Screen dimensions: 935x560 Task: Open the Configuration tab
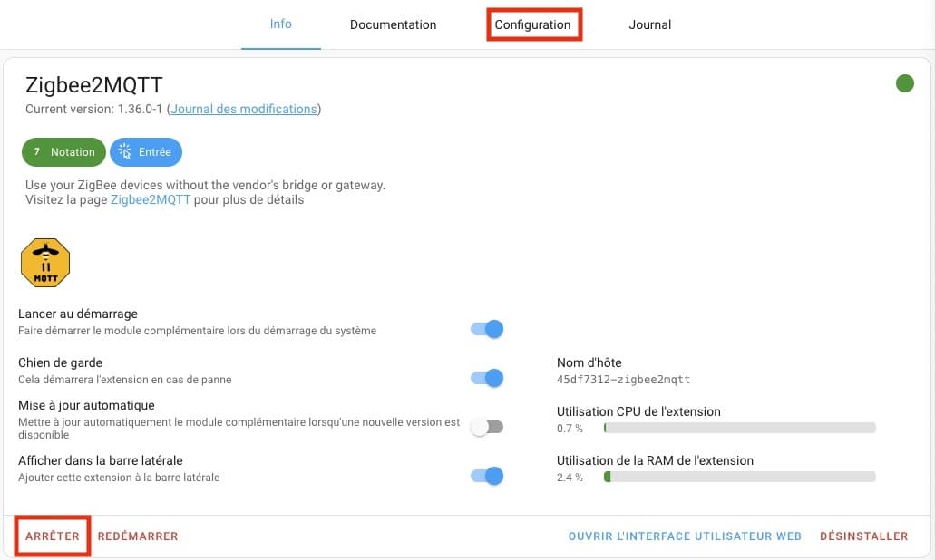tap(532, 24)
